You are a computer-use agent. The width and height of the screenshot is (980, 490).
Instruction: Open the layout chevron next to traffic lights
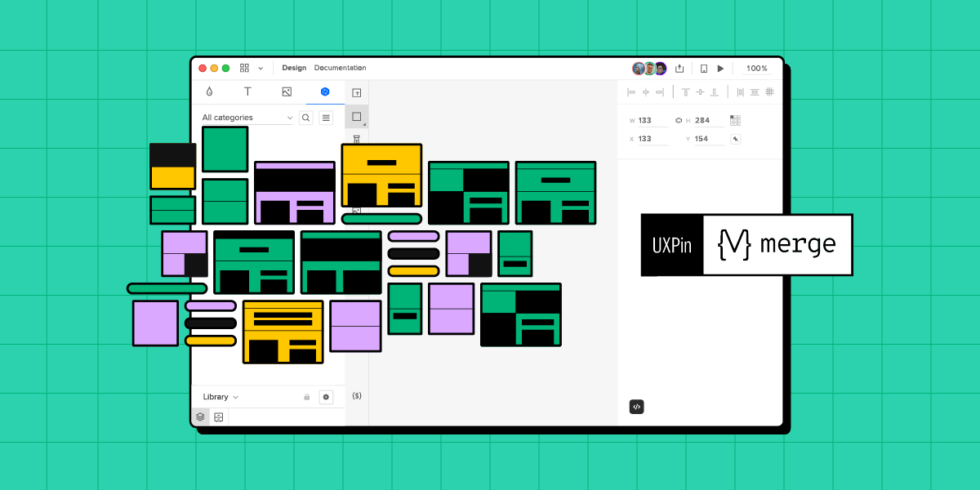(x=261, y=68)
